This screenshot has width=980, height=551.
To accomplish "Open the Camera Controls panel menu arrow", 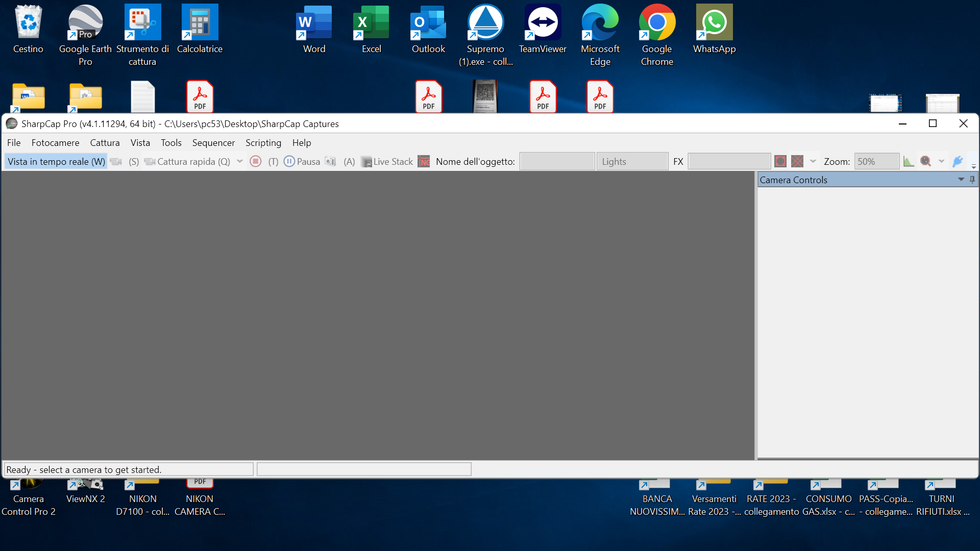I will [961, 180].
